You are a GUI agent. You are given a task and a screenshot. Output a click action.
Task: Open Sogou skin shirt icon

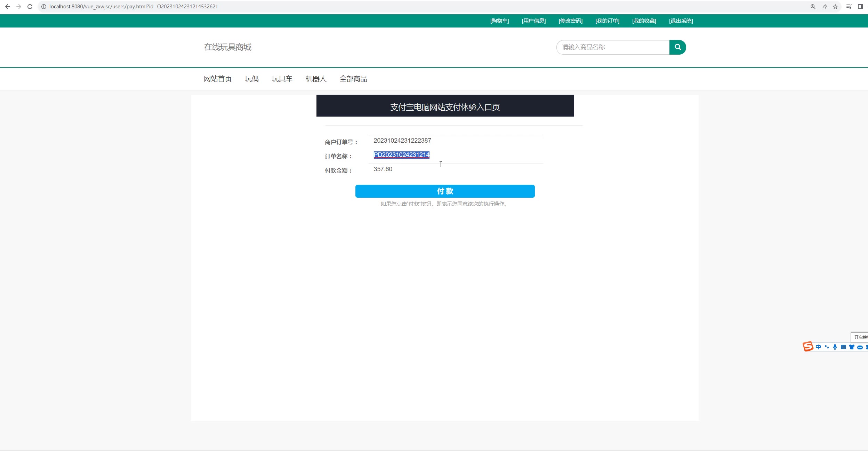click(x=852, y=347)
